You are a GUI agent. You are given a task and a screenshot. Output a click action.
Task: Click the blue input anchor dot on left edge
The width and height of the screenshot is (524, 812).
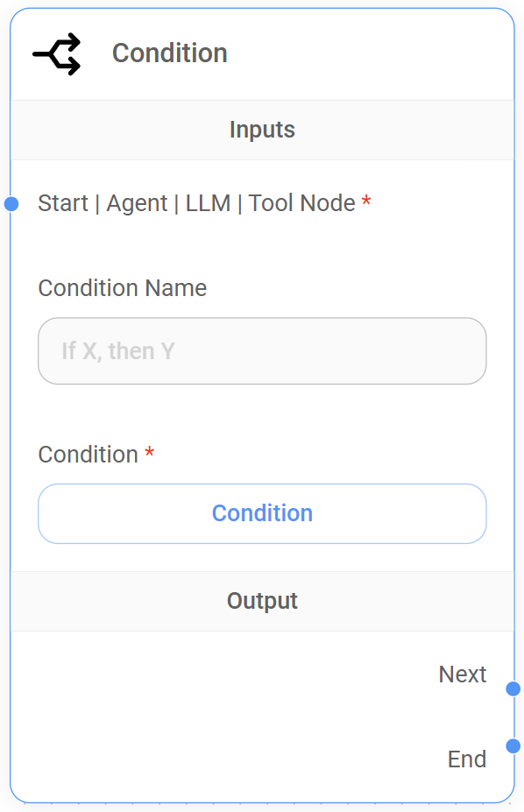11,204
